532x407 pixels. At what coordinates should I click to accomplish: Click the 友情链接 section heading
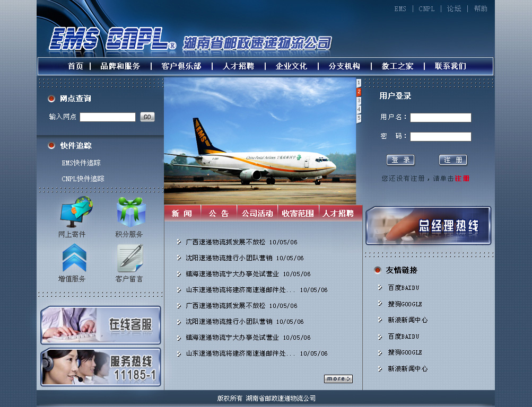(402, 270)
